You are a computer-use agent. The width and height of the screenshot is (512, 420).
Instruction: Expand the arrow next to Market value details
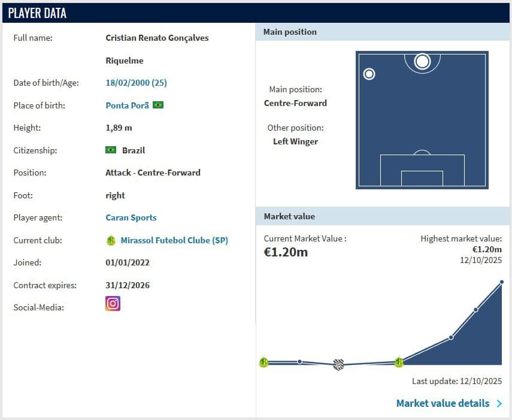coord(499,404)
